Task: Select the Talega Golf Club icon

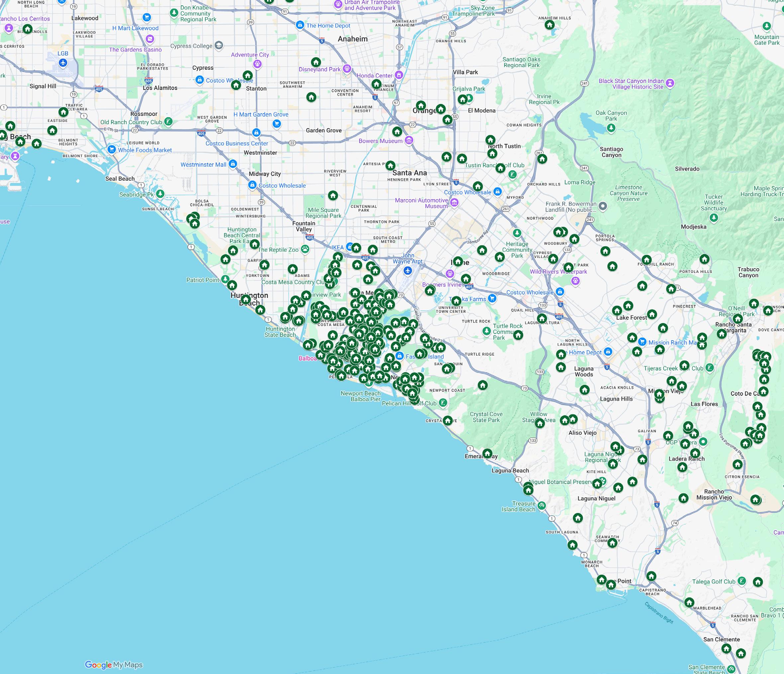Action: tap(742, 581)
